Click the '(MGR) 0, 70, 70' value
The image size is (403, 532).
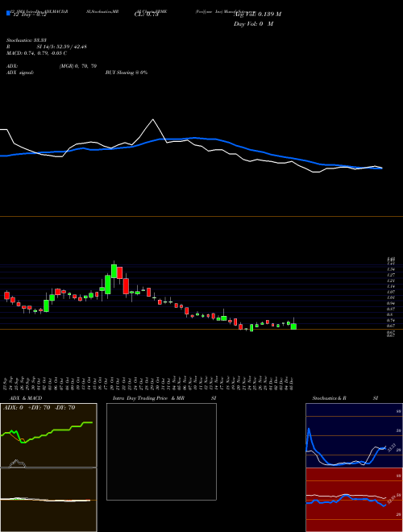click(78, 66)
